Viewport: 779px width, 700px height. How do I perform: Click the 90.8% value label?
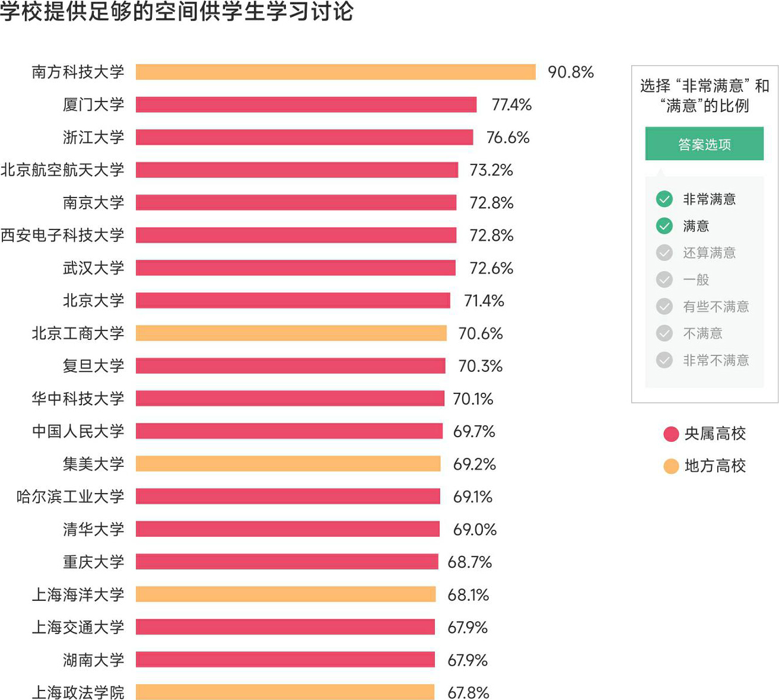pyautogui.click(x=571, y=72)
